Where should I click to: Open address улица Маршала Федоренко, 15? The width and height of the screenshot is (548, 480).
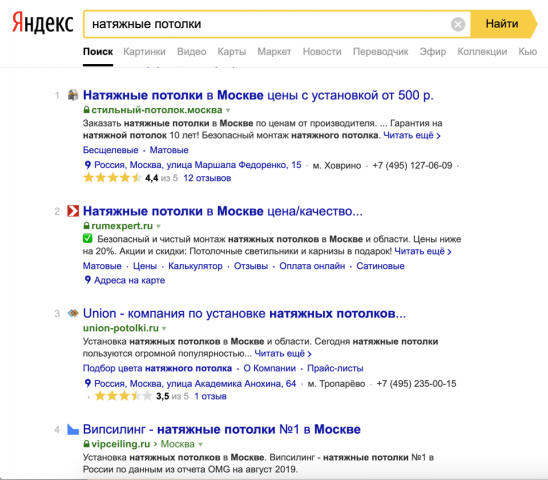pos(198,165)
